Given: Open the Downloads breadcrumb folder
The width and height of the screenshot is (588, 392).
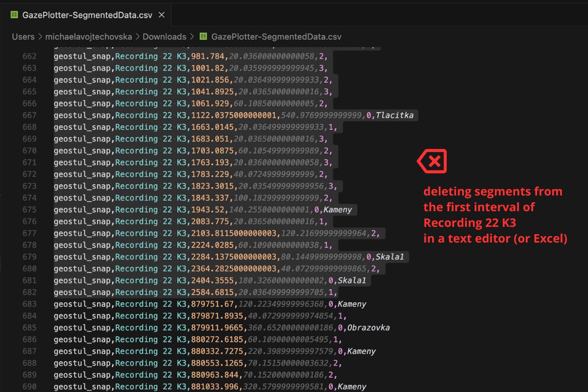Looking at the screenshot, I should (x=164, y=37).
